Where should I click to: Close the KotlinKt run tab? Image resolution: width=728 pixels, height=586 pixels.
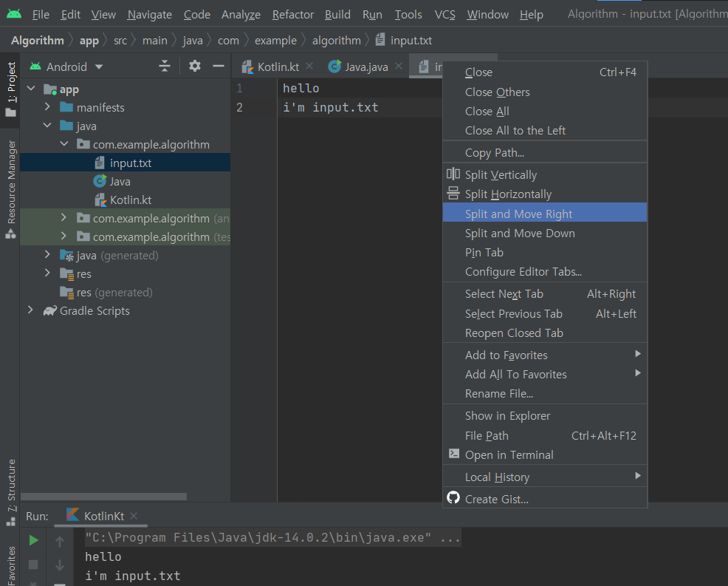[134, 515]
